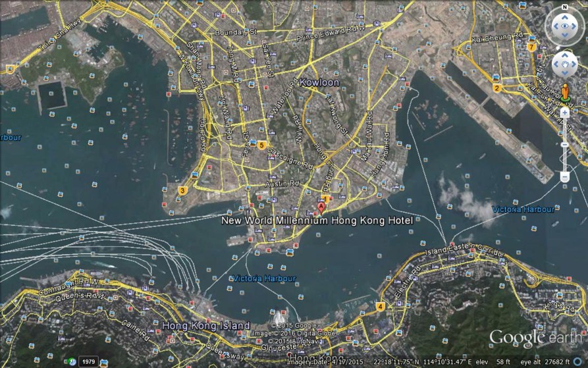Pan left with the hand joystick's left arrow
This screenshot has height=368, width=588.
(556, 65)
